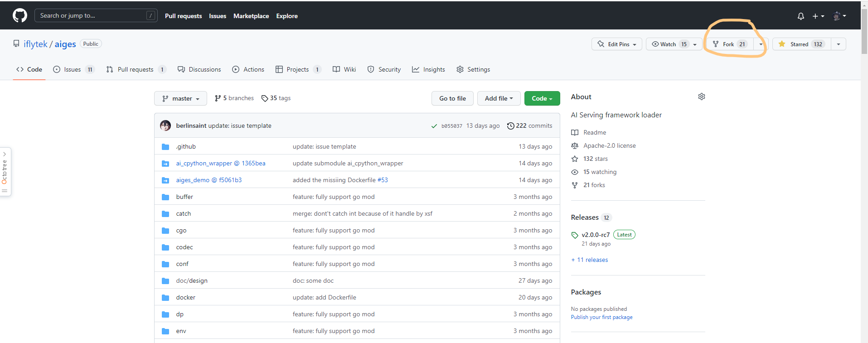Open the conf folder
Image resolution: width=868 pixels, height=343 pixels.
pos(182,264)
